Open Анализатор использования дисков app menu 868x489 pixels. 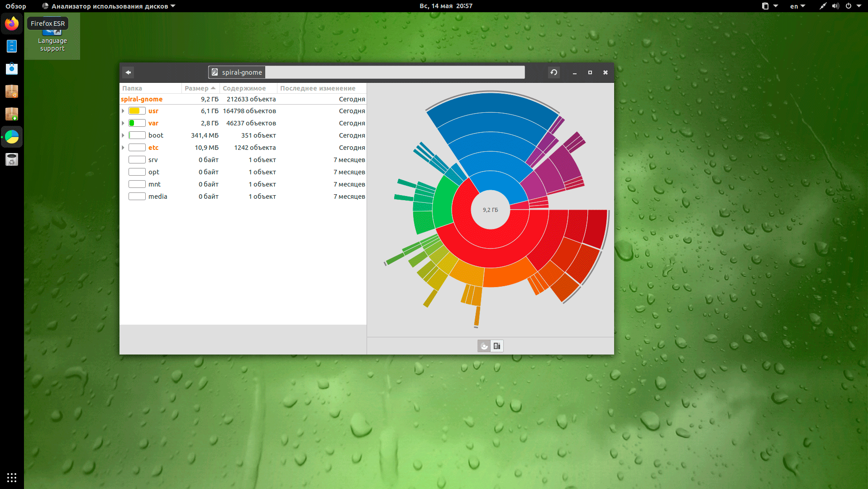tap(109, 6)
